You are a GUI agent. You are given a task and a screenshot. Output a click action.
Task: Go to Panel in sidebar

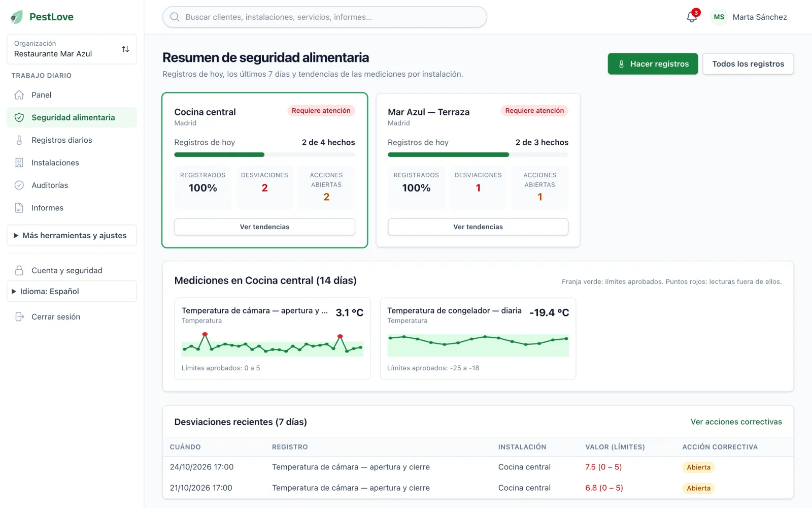coord(72,95)
